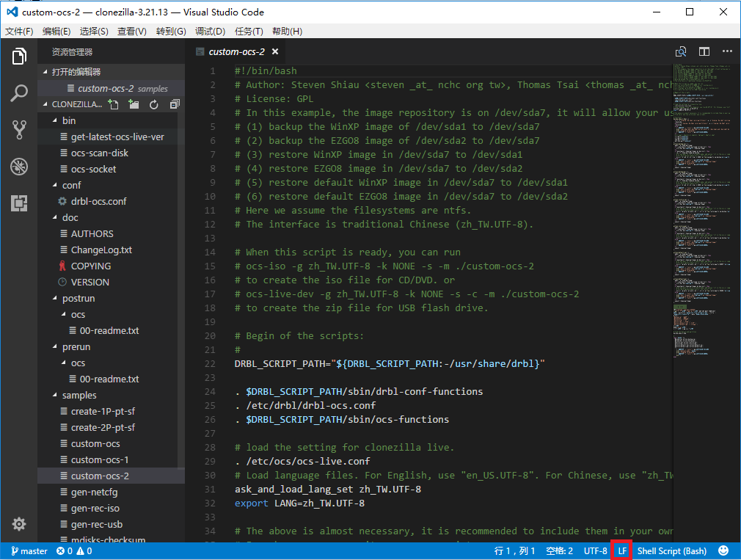741x560 pixels.
Task: Open 00-readme.txt under postrun ocs
Action: pyautogui.click(x=109, y=331)
